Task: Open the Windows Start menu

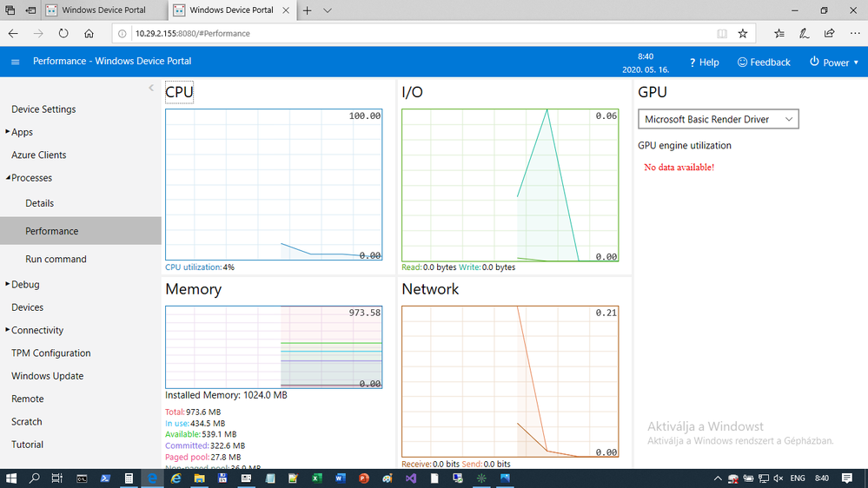Action: click(x=11, y=478)
